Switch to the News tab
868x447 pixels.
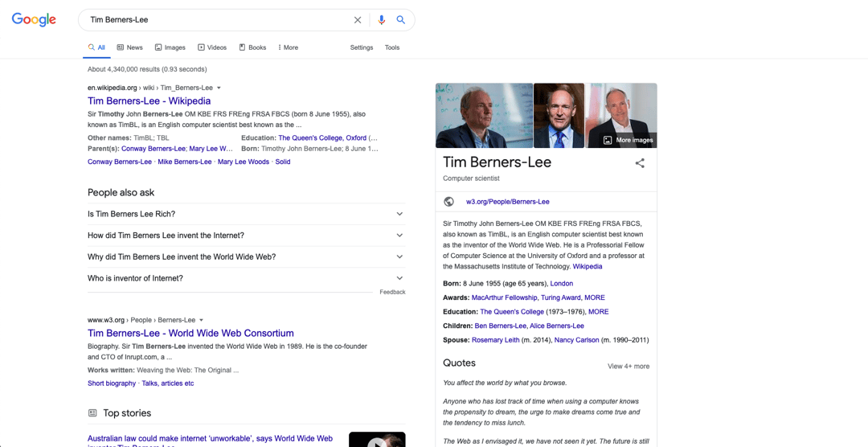129,47
